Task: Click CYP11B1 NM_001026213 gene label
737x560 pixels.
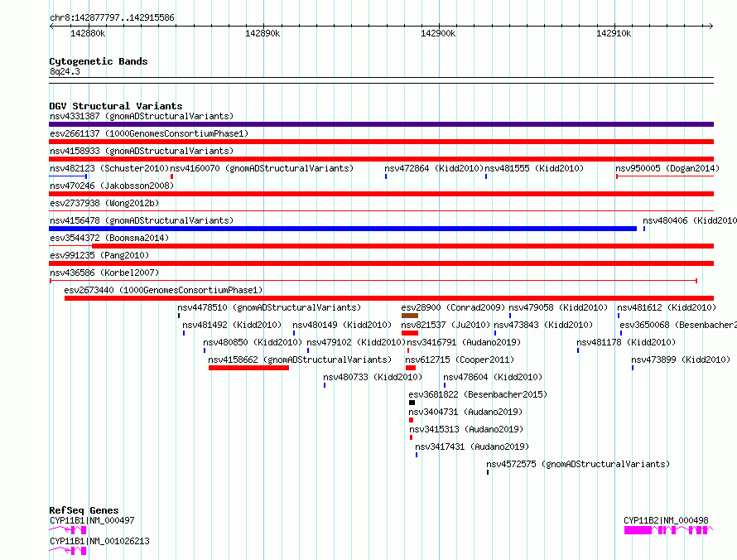Action: click(99, 541)
